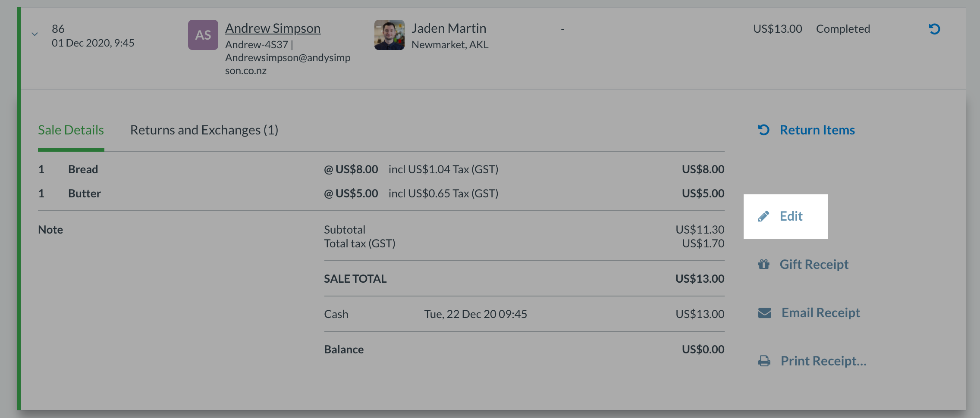The image size is (980, 418).
Task: Select Gift Receipt
Action: [x=814, y=265]
